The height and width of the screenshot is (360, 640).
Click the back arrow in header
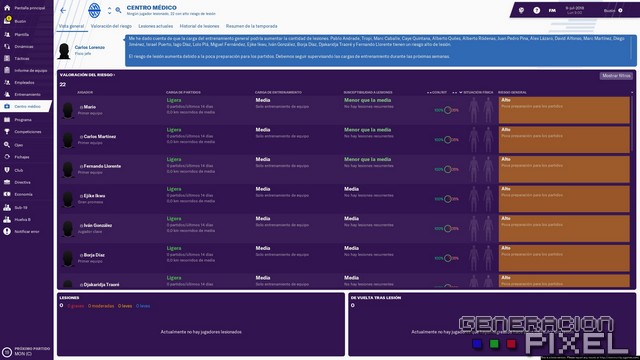click(63, 11)
